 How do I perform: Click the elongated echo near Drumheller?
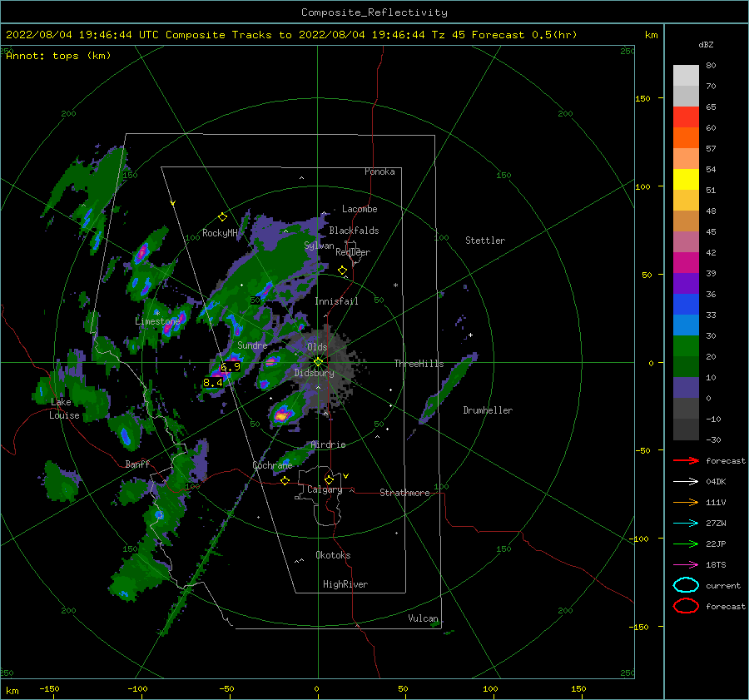448,387
